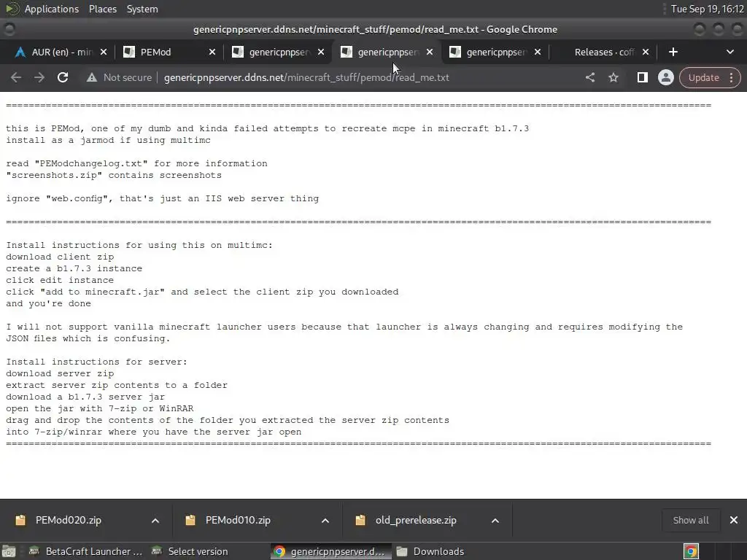The width and height of the screenshot is (747, 560).
Task: Switch to the PEMod tab
Action: (169, 52)
